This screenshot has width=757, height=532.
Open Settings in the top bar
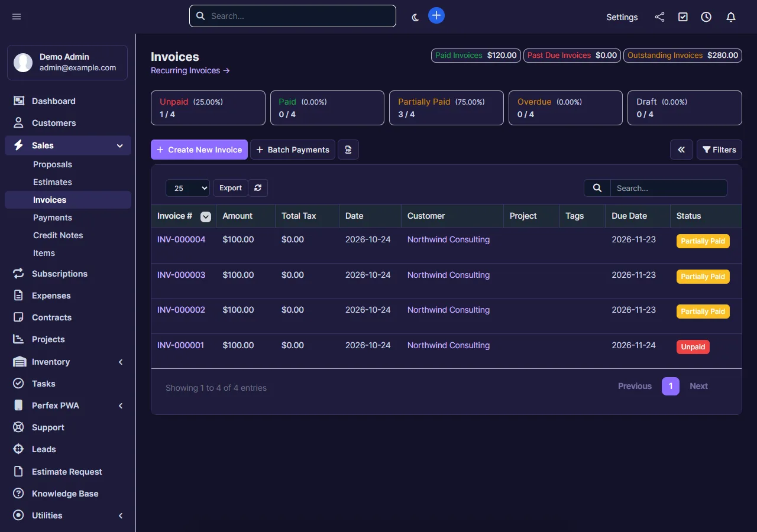click(622, 17)
